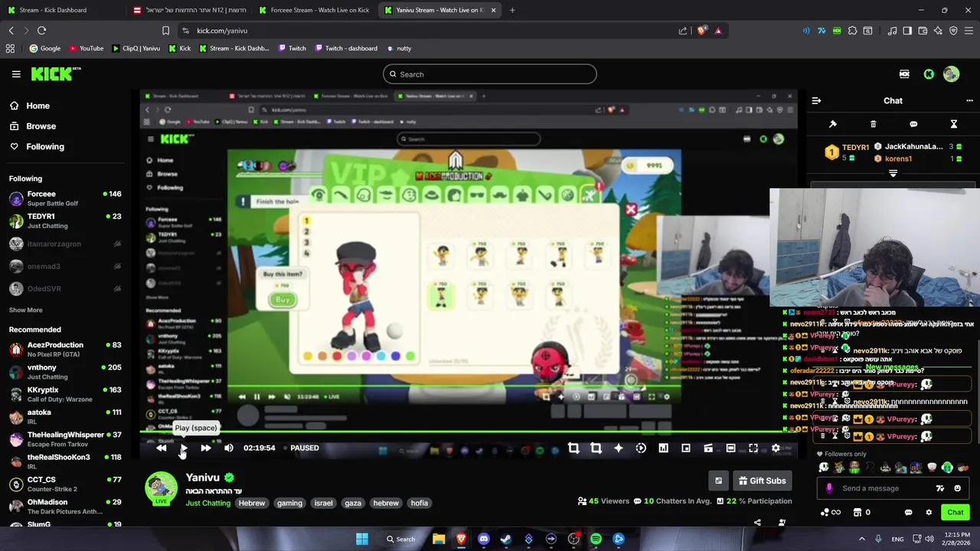This screenshot has width=980, height=551.
Task: Click the share icon below viewer stats
Action: (x=757, y=523)
